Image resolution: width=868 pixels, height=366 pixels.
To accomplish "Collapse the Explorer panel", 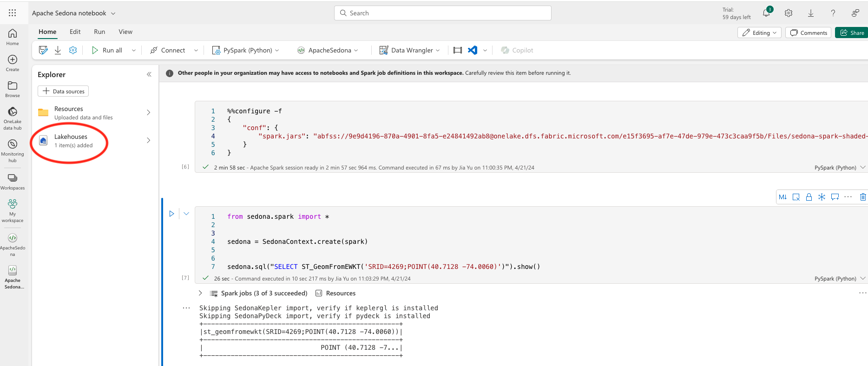I will (149, 74).
